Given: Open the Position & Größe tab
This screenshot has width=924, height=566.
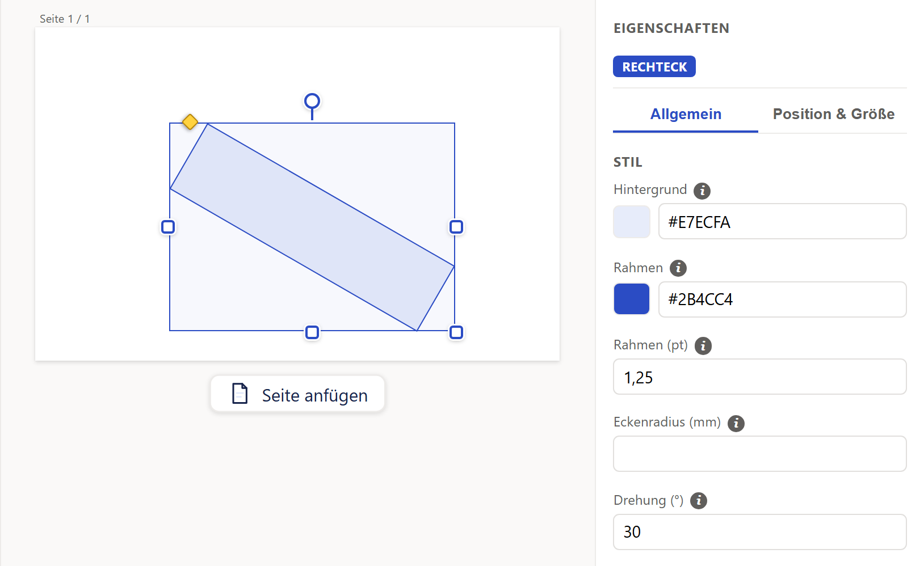Looking at the screenshot, I should 833,115.
